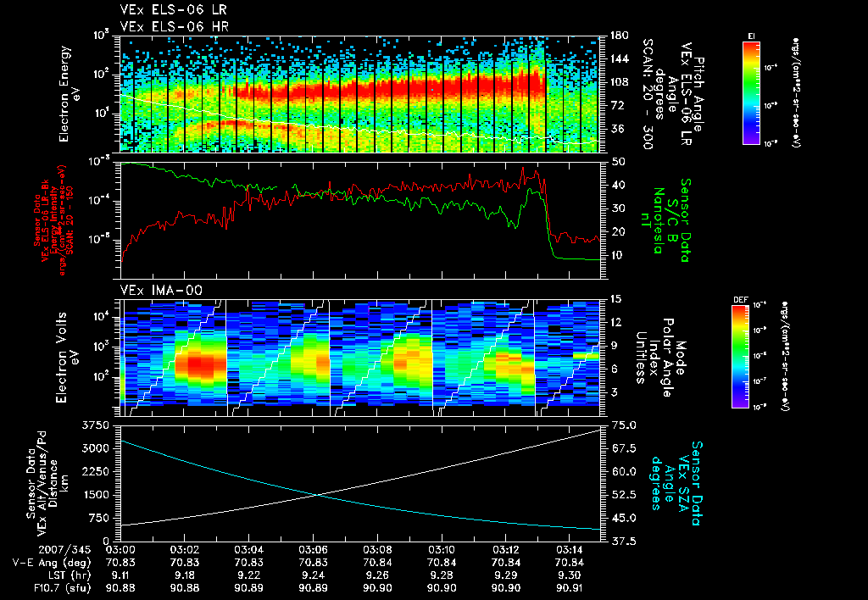Viewport: 868px width, 600px height.
Task: Click the F10.7 value 90.91
Action: (570, 588)
